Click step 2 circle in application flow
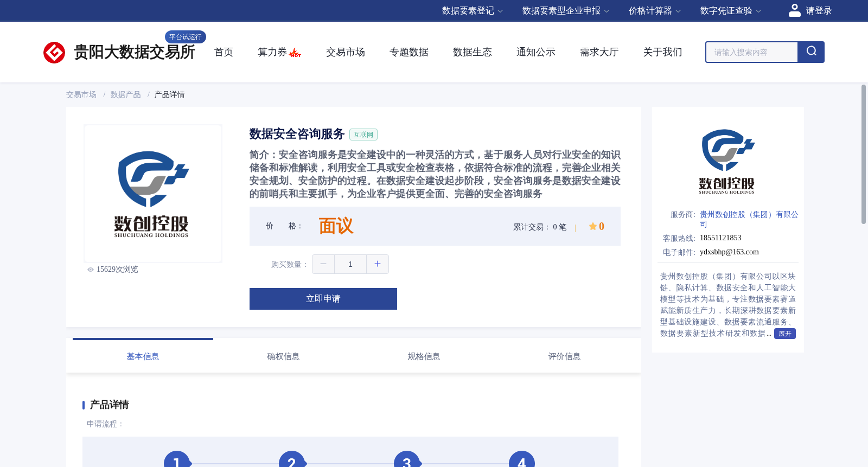Image resolution: width=868 pixels, height=467 pixels. coord(292,459)
